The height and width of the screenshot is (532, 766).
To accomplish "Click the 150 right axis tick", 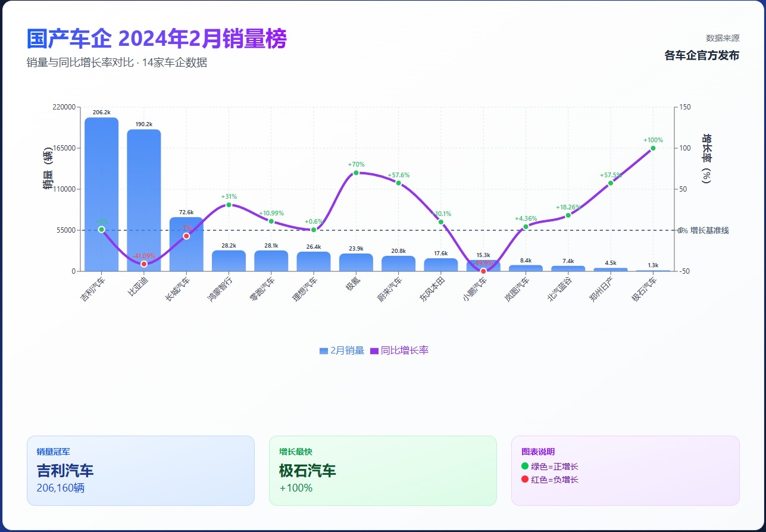I will tap(684, 107).
